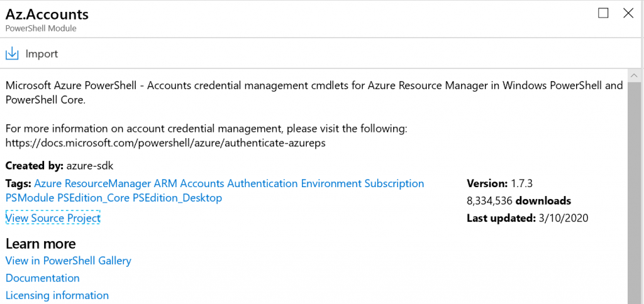Go to the Documentation link
This screenshot has height=304, width=644.
(43, 278)
